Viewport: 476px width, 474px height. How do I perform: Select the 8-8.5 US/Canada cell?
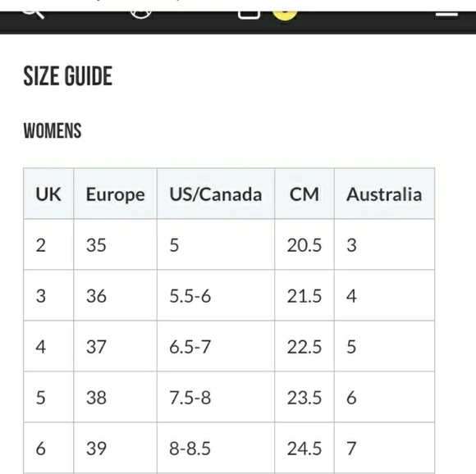[x=216, y=448]
